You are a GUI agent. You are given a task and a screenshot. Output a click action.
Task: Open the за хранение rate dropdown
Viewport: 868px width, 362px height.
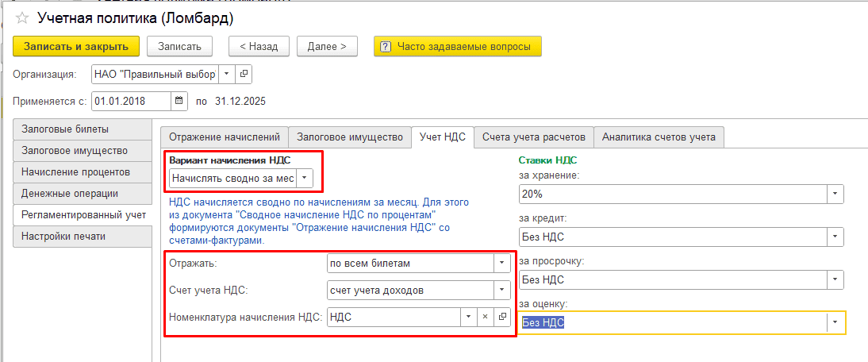[834, 194]
